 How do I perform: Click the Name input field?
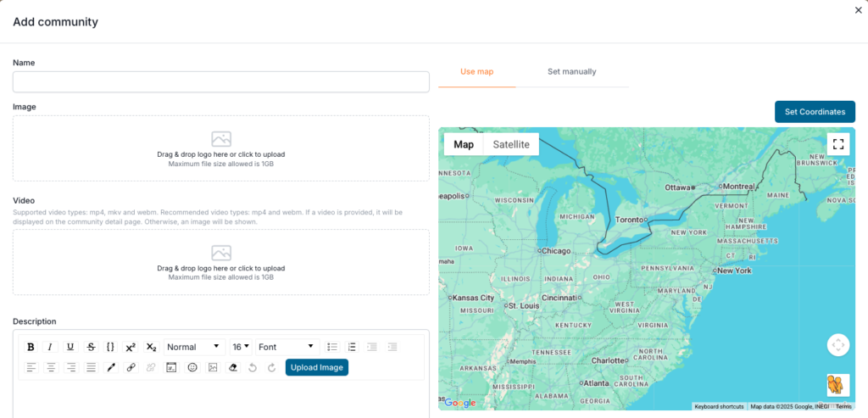[220, 82]
